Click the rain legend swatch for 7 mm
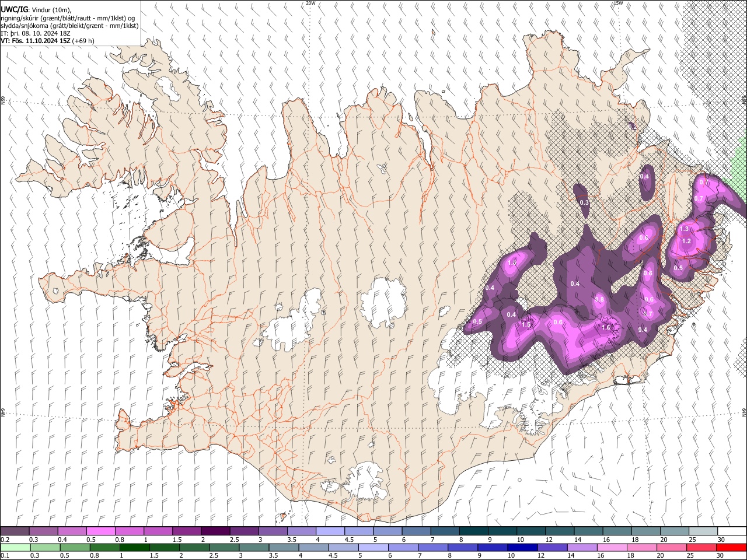Screen dimensions: 747x560 click(x=433, y=547)
